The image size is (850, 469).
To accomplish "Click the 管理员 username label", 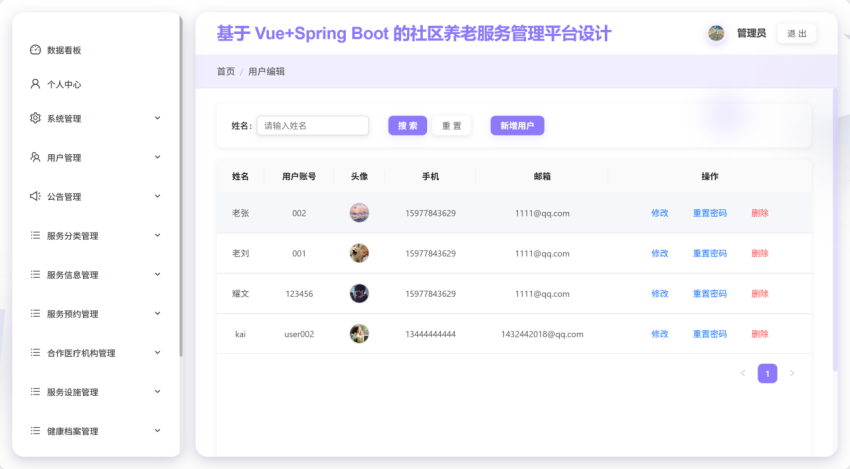I will pyautogui.click(x=751, y=33).
